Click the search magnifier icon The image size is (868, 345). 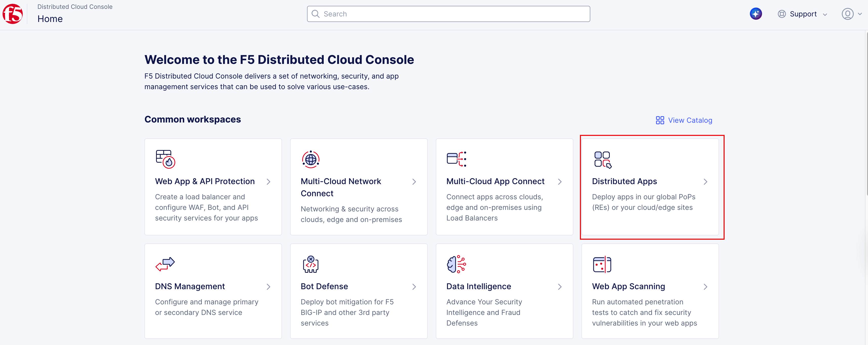[x=315, y=14]
